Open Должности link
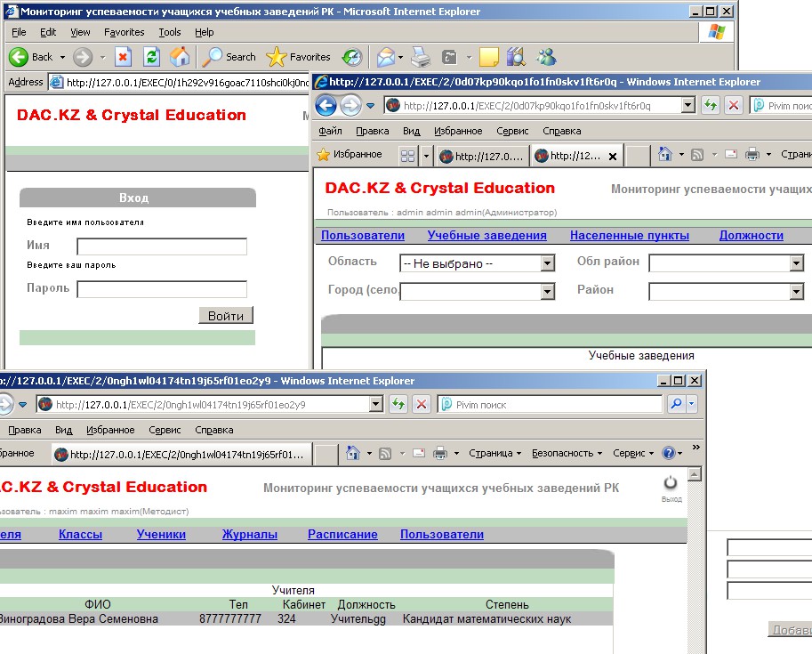 [x=752, y=235]
